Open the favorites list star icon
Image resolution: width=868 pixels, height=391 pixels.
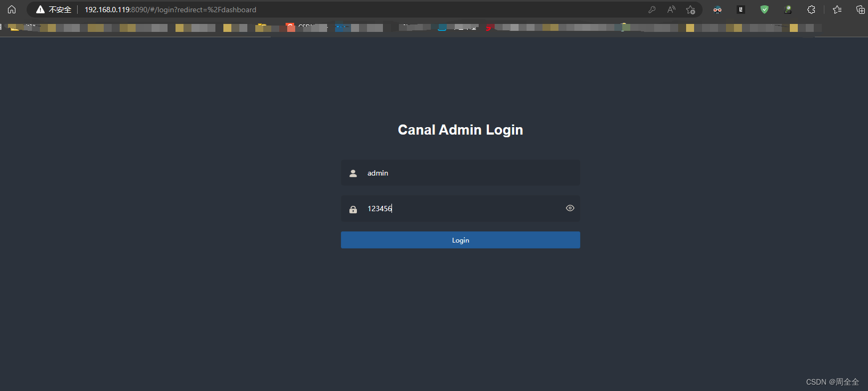point(837,10)
